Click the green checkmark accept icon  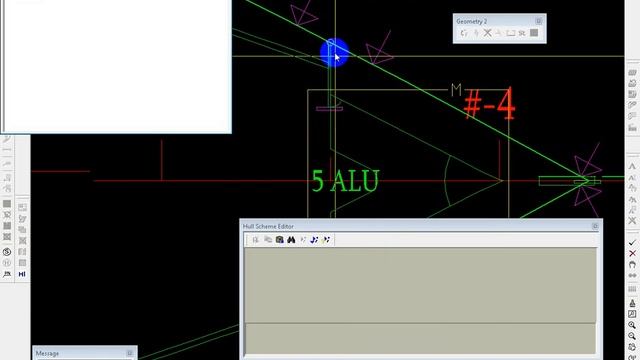[x=632, y=243]
